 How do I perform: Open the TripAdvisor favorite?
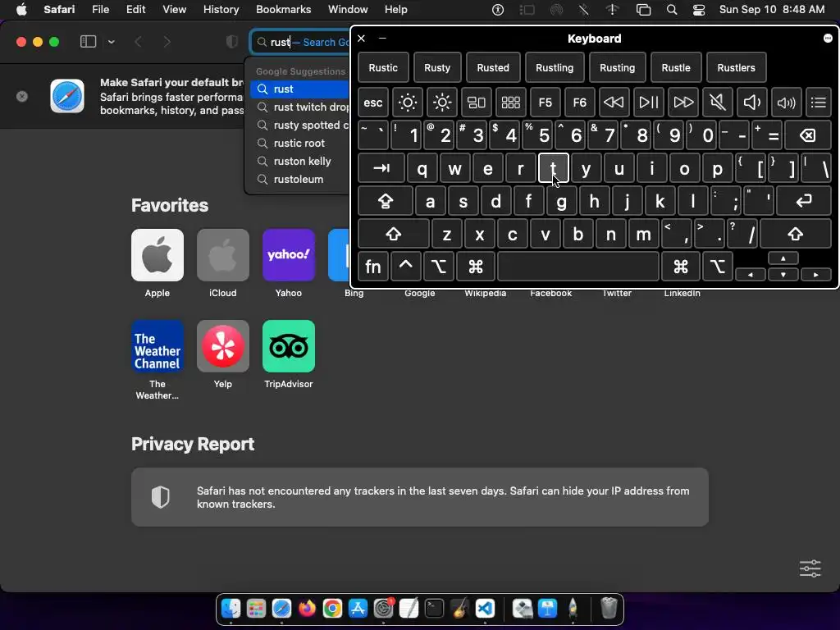[x=289, y=346]
